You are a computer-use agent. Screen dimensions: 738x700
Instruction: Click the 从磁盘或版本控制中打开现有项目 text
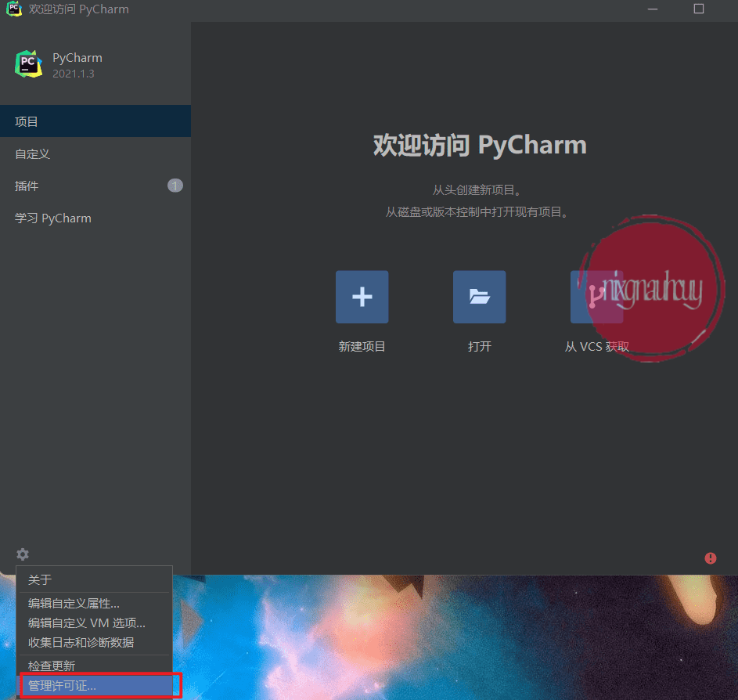pyautogui.click(x=477, y=212)
